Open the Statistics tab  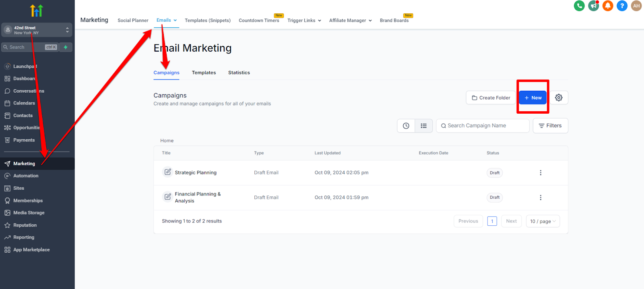239,73
